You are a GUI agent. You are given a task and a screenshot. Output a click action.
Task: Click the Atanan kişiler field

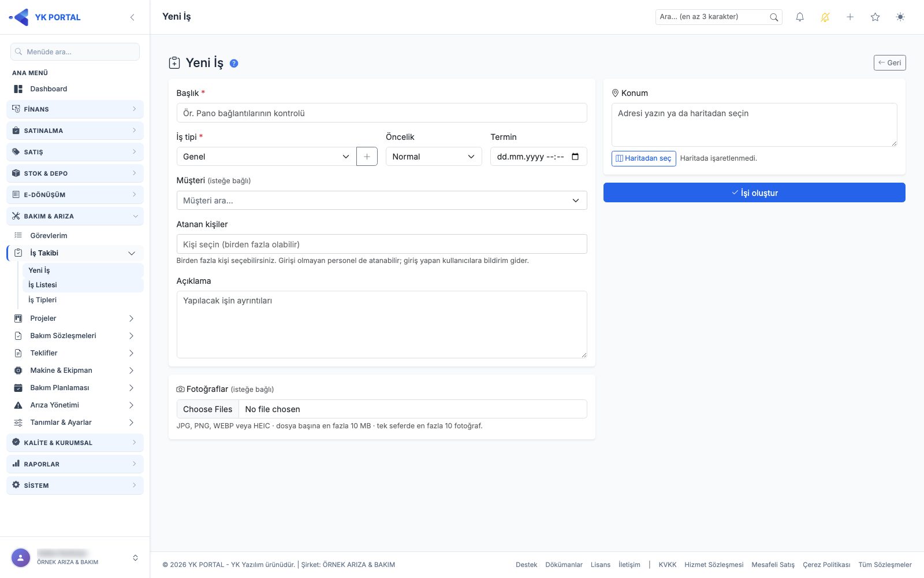point(382,244)
